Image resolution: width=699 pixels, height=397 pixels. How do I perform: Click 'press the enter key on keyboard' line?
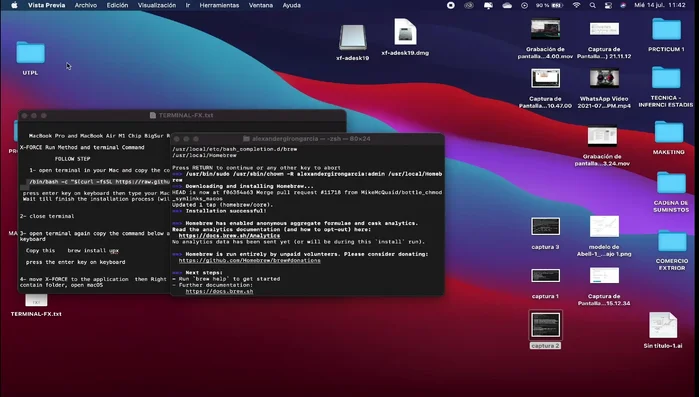(x=75, y=262)
